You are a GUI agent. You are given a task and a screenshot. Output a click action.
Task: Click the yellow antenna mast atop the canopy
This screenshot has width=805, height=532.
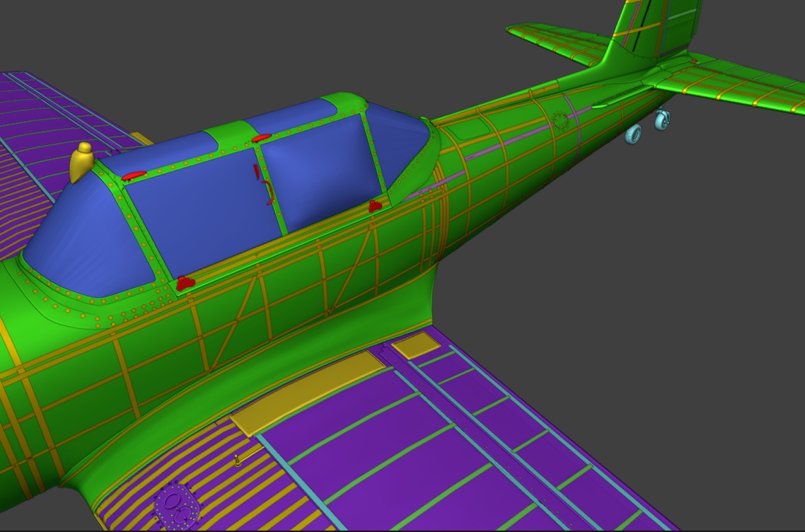click(83, 163)
